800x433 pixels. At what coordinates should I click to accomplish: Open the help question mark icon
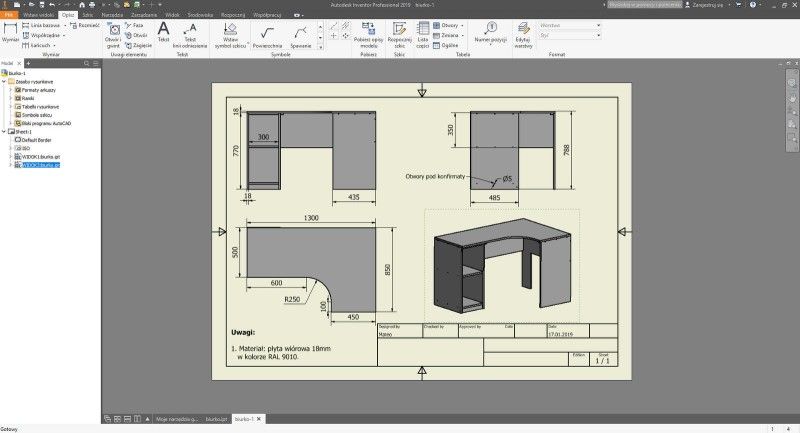[x=753, y=5]
